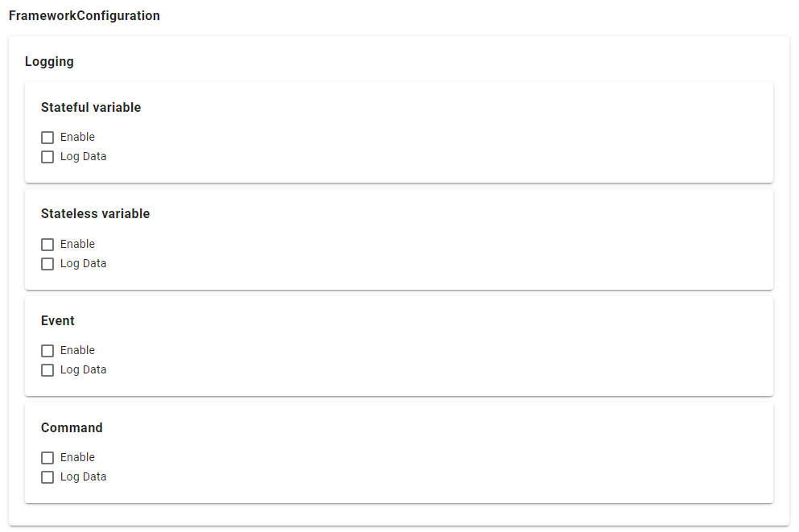Check Log Data under Stateful variable
The image size is (799, 532).
click(x=47, y=156)
